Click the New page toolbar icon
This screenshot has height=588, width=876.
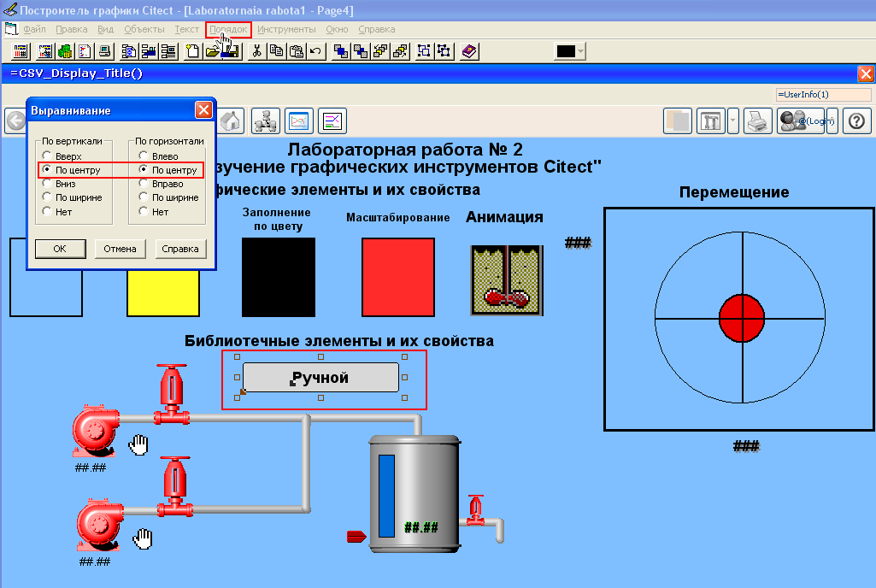tap(192, 52)
